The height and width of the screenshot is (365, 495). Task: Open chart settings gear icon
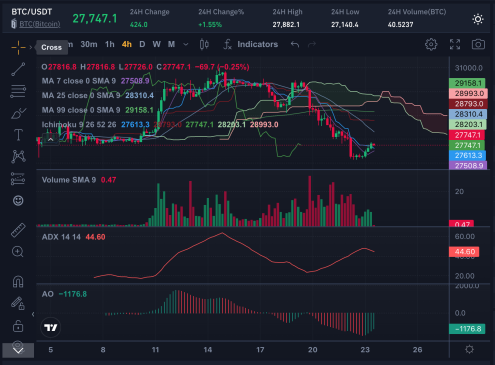[431, 44]
